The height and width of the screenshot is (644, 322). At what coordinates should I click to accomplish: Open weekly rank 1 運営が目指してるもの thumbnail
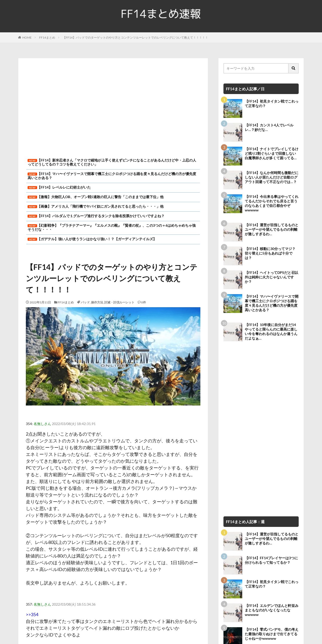(233, 541)
